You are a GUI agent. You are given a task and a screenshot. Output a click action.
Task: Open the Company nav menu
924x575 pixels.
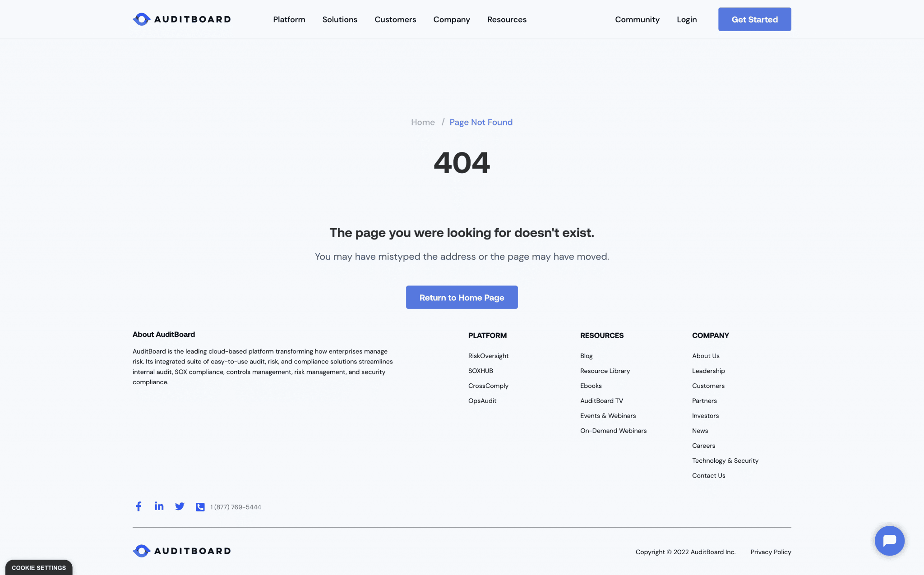click(452, 20)
